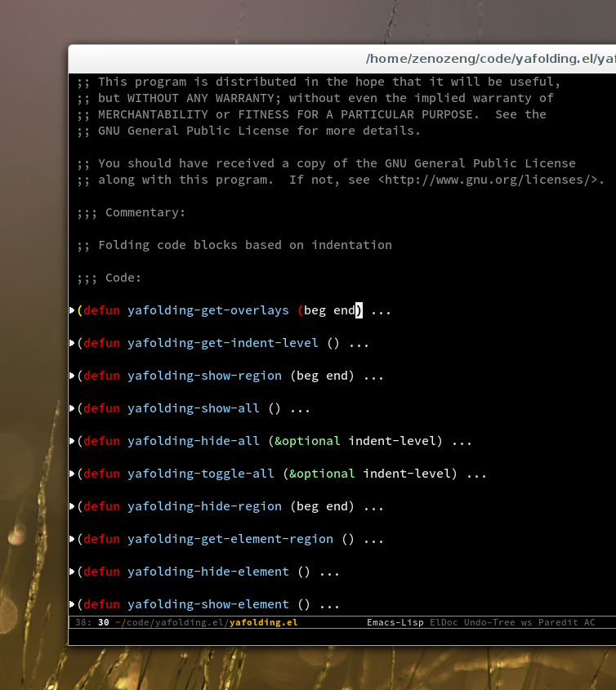Viewport: 616px width, 690px height.
Task: Place cursor on the ';;; Code:' line
Action: (109, 278)
